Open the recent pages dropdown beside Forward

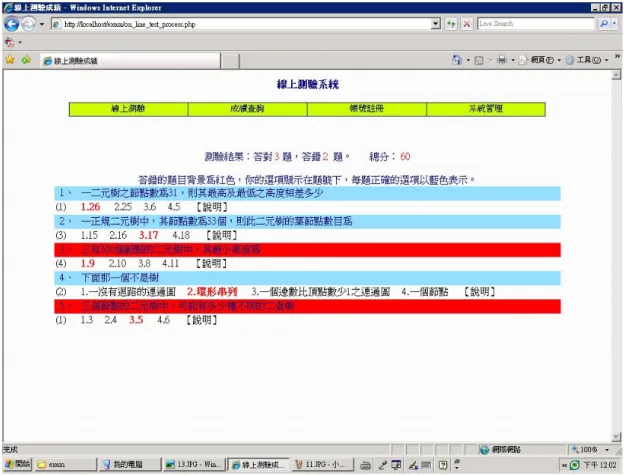click(x=42, y=24)
